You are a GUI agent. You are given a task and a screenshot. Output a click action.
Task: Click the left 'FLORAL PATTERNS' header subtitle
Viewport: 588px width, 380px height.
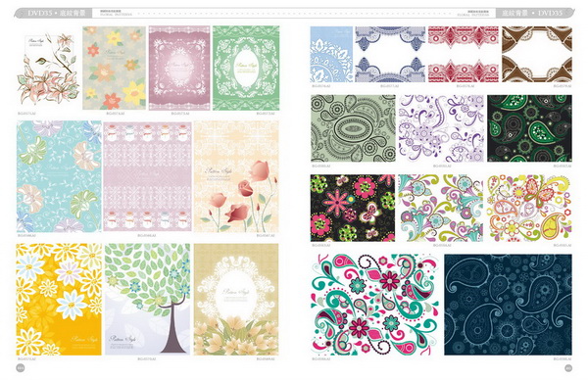(116, 15)
